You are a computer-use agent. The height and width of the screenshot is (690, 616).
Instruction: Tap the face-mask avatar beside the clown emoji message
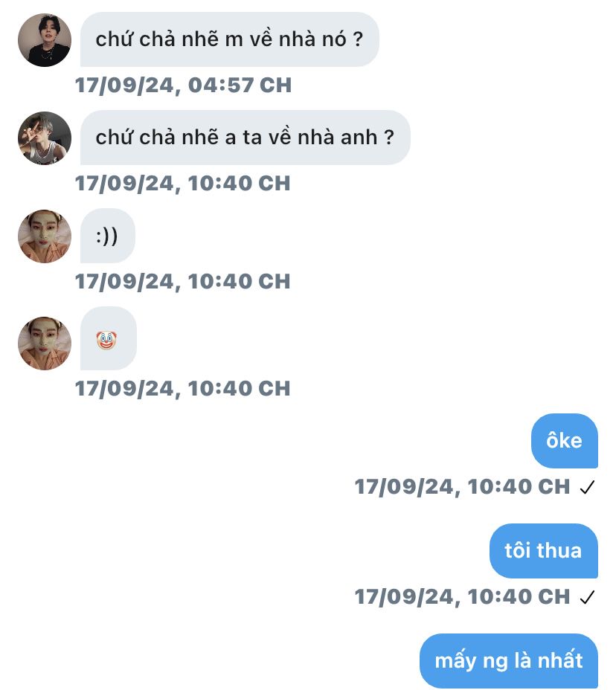click(x=45, y=344)
